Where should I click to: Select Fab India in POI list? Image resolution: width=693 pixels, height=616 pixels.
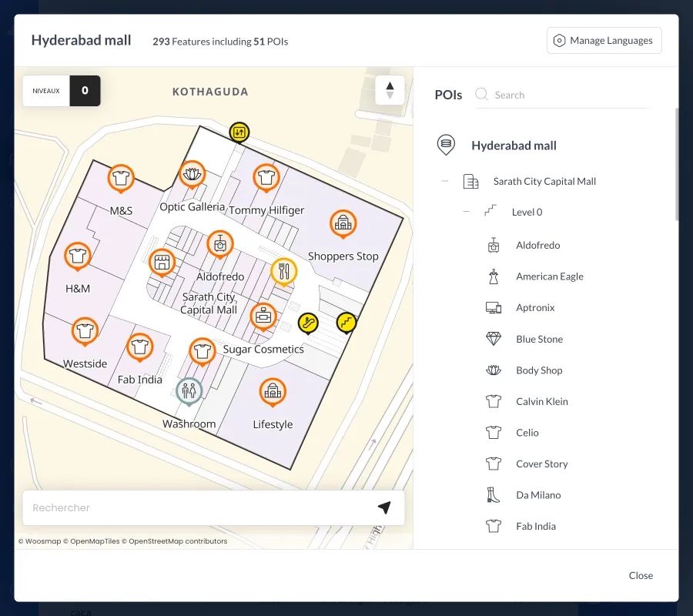(536, 527)
